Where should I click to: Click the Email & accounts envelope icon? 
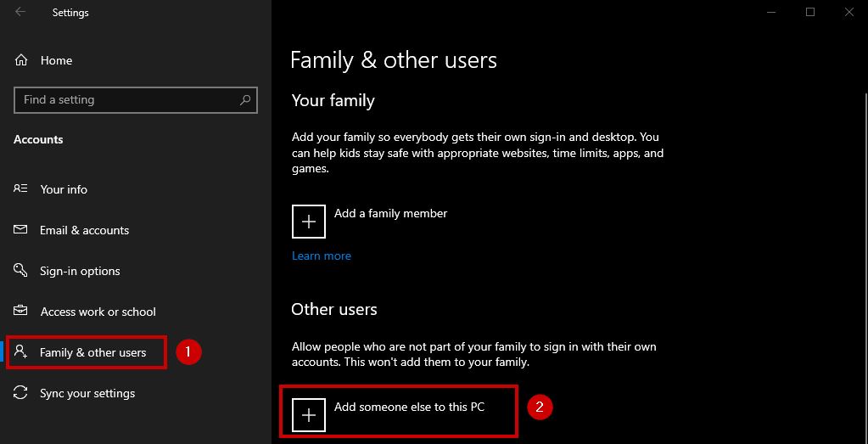[21, 230]
